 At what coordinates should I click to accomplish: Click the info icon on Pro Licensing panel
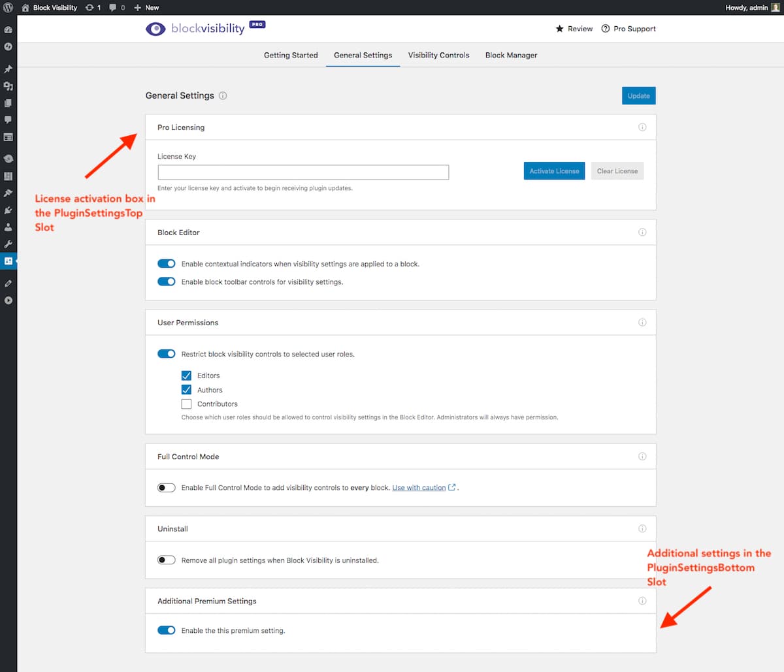point(642,127)
